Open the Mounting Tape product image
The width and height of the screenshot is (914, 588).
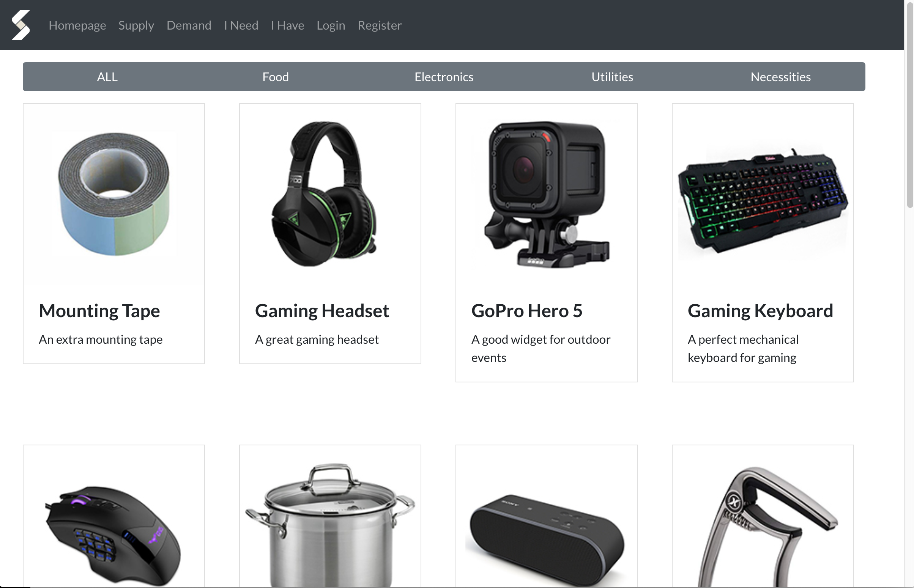point(114,194)
